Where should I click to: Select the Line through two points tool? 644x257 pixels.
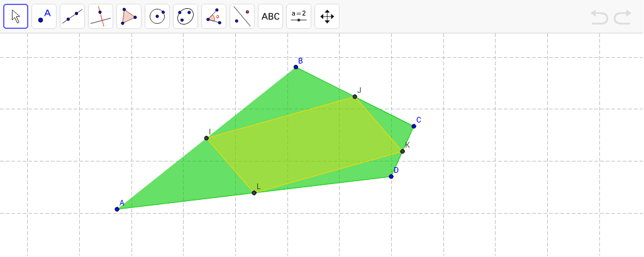(x=72, y=16)
